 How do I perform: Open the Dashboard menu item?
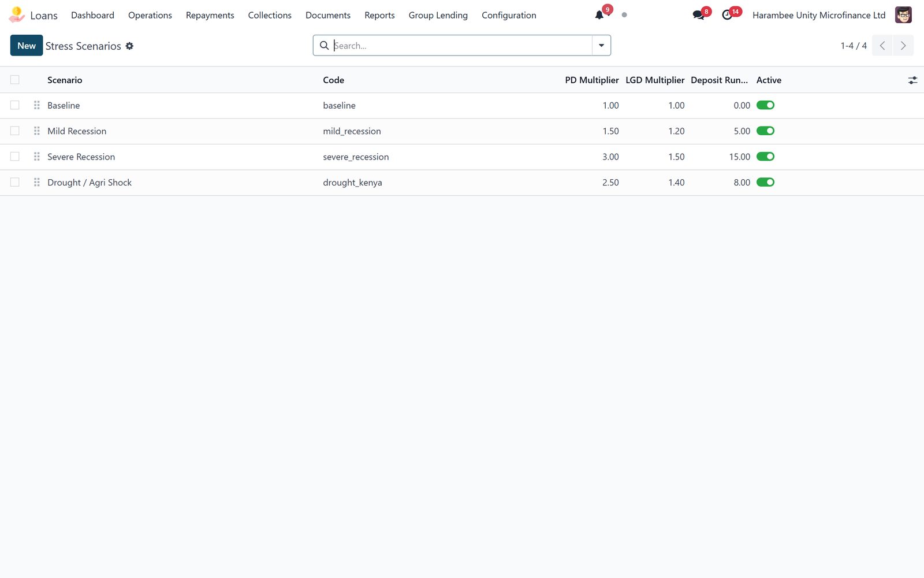pyautogui.click(x=92, y=15)
